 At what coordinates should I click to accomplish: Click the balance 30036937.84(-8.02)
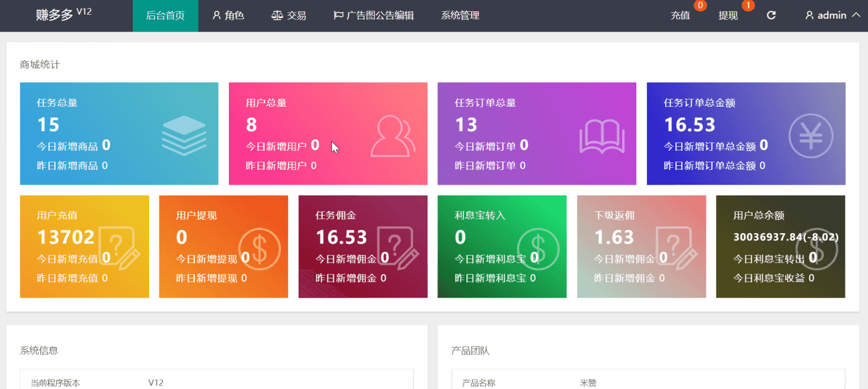[x=786, y=237]
